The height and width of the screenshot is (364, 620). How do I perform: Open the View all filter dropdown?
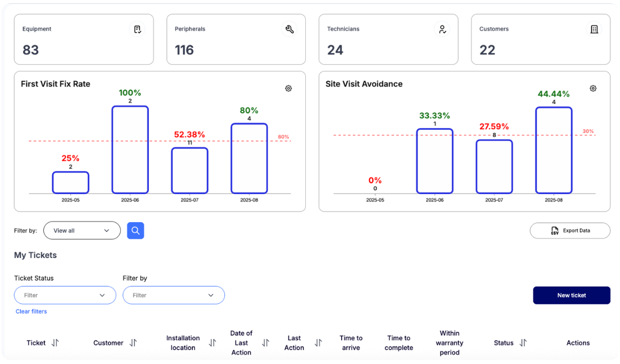82,231
